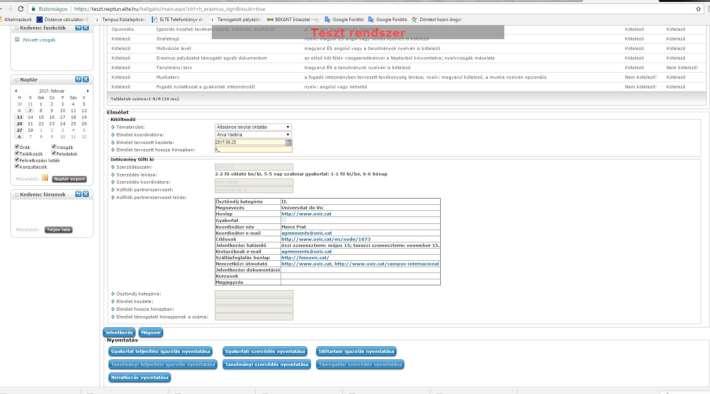Viewport: 710px width, 394px height.
Task: Toggle the Órák calendar checkbox
Action: [x=17, y=147]
